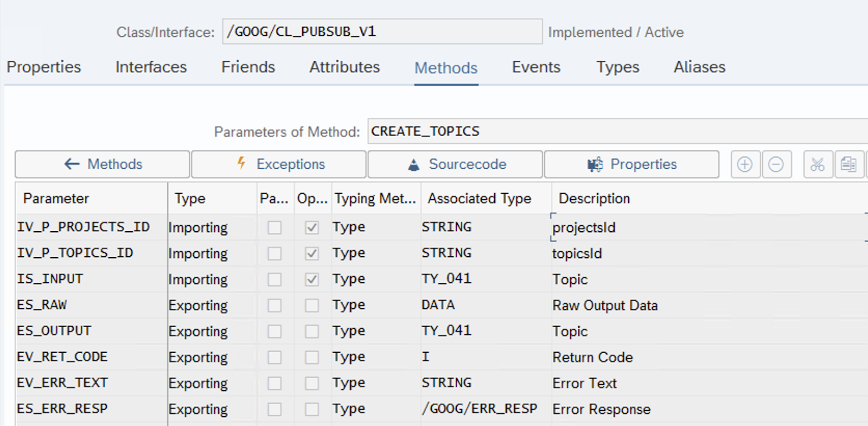Image resolution: width=868 pixels, height=426 pixels.
Task: Enable Pass by value checkbox for ES_RAW
Action: coord(275,306)
